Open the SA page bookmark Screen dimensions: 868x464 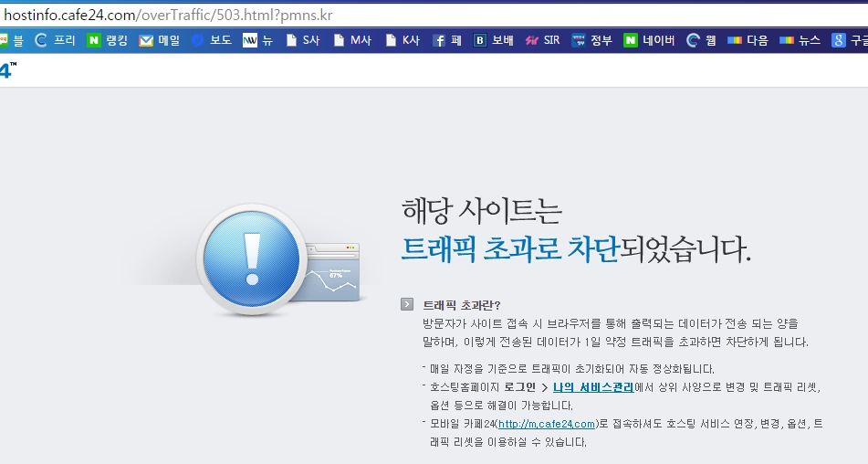point(303,40)
